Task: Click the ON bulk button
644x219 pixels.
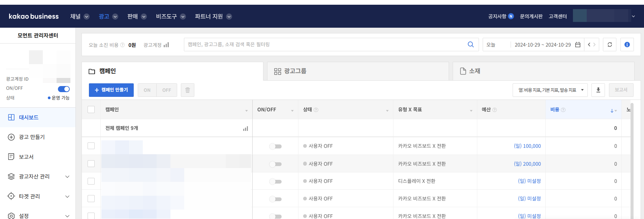Action: click(x=147, y=90)
